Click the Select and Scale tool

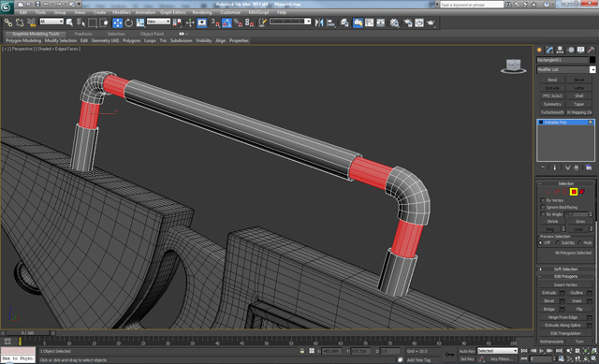pyautogui.click(x=140, y=22)
